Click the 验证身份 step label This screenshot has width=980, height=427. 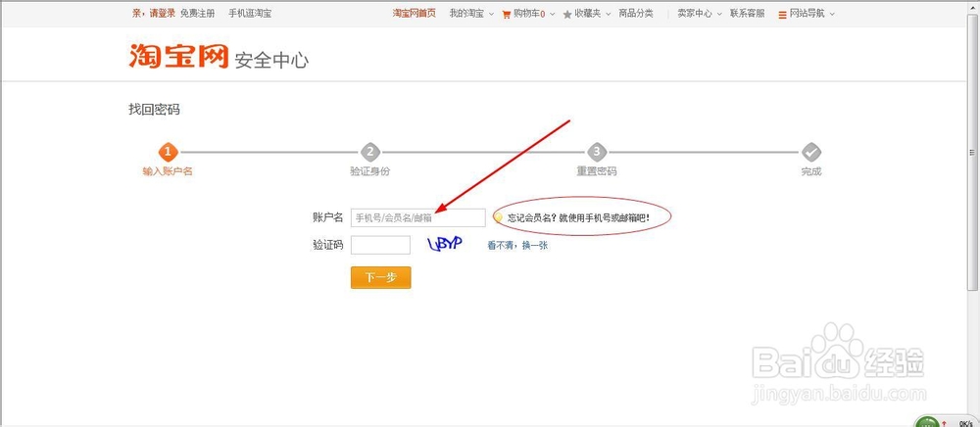coord(370,171)
